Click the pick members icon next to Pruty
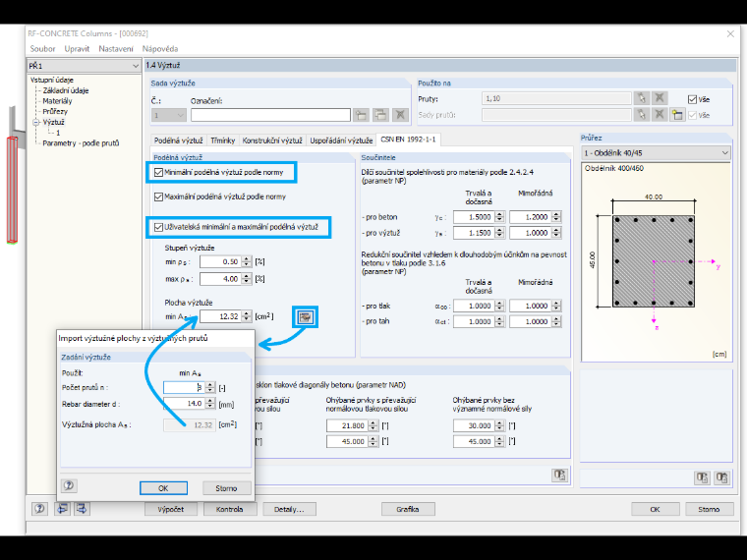Screen dimensions: 747x560 tap(641, 98)
